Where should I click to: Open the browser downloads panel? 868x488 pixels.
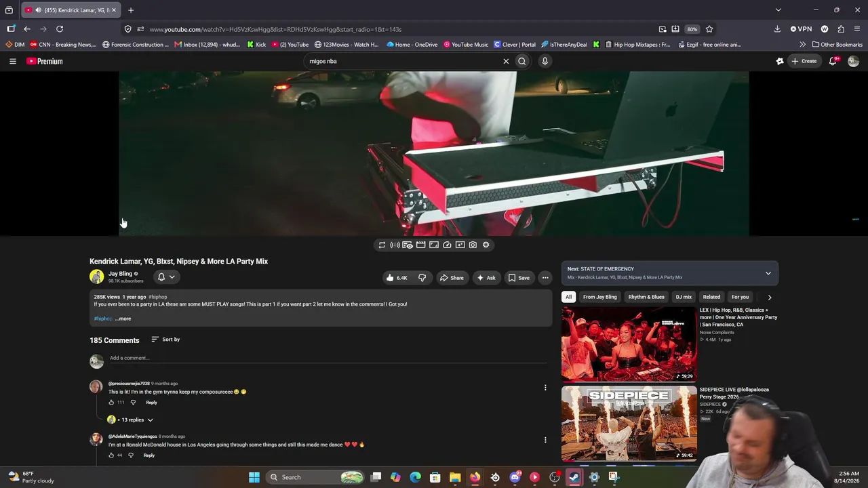coord(777,29)
